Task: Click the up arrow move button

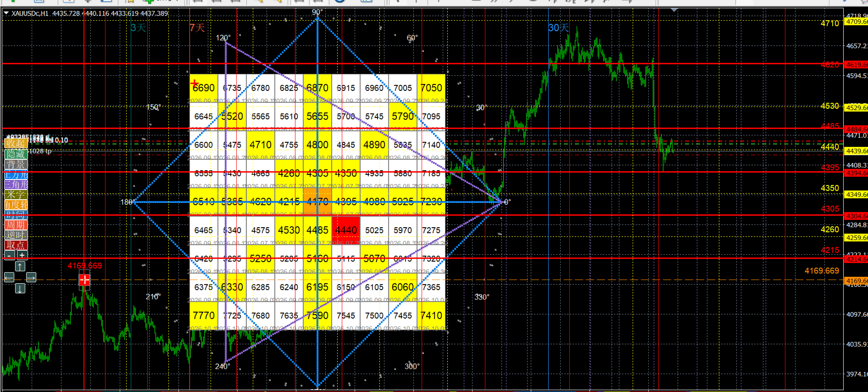Action: click(20, 266)
